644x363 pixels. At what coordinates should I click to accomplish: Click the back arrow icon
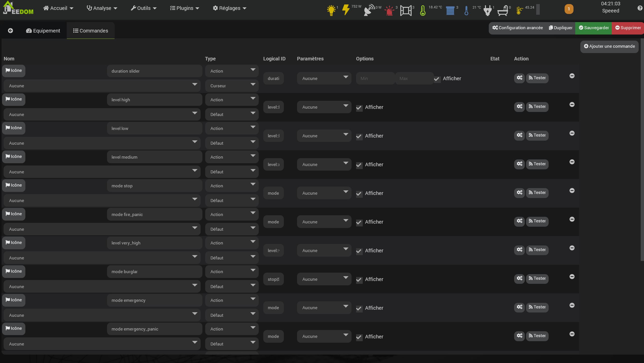point(10,31)
